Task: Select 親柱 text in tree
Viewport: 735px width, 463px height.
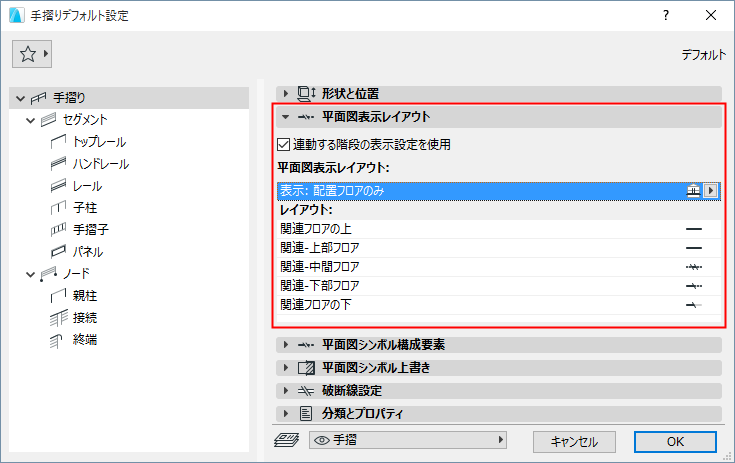Action: click(85, 296)
